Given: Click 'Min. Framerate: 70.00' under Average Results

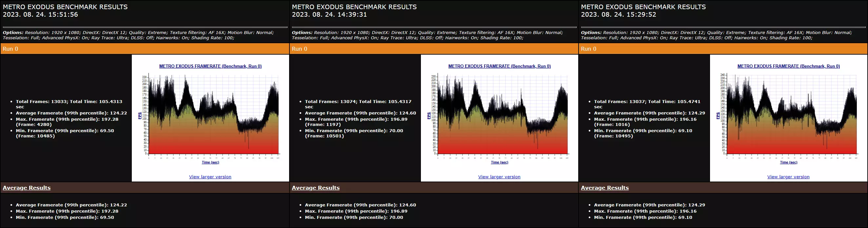Looking at the screenshot, I should pyautogui.click(x=354, y=217).
